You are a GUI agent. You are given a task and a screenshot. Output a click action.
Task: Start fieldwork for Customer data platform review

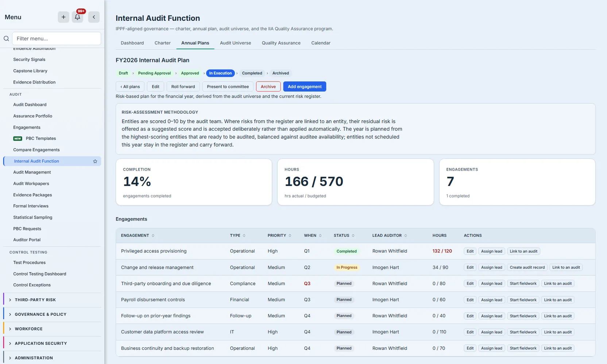click(523, 332)
